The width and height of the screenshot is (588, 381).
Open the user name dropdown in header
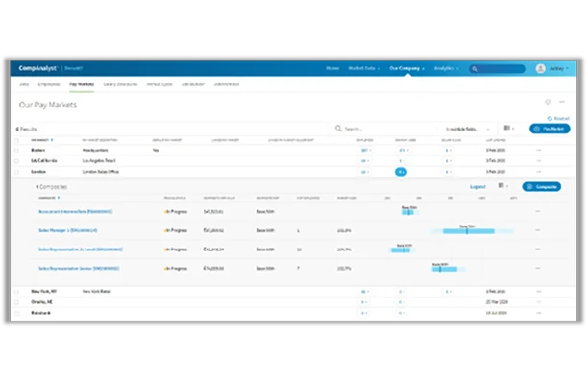point(559,68)
